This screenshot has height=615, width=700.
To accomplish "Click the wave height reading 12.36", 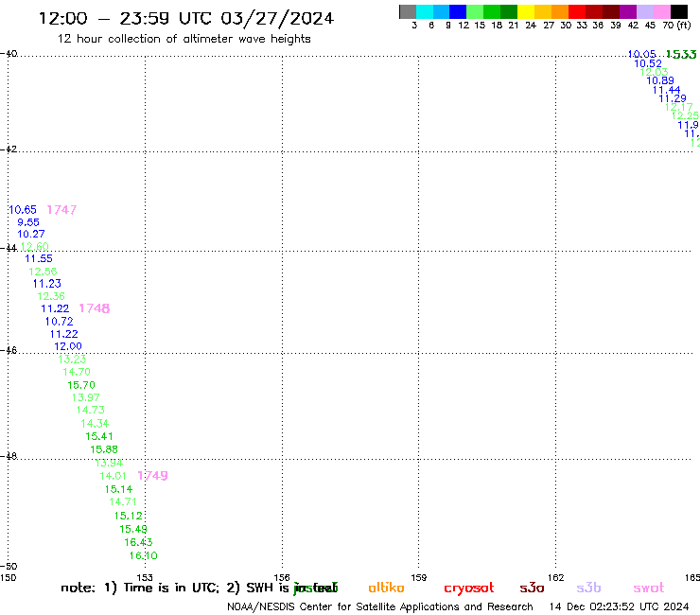I will (51, 296).
